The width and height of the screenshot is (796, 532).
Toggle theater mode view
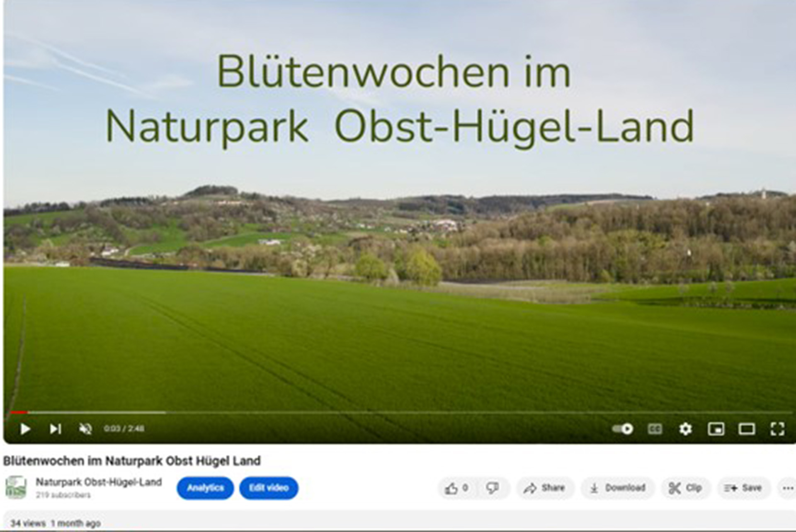pyautogui.click(x=747, y=429)
